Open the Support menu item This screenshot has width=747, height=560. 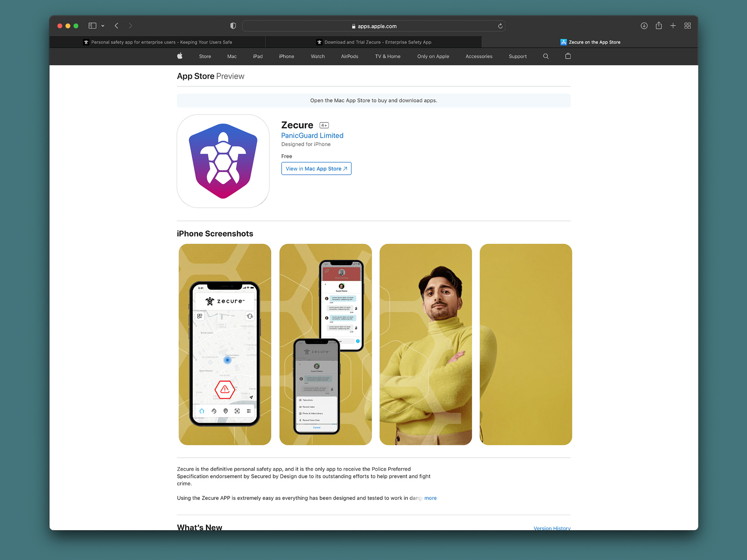tap(518, 56)
